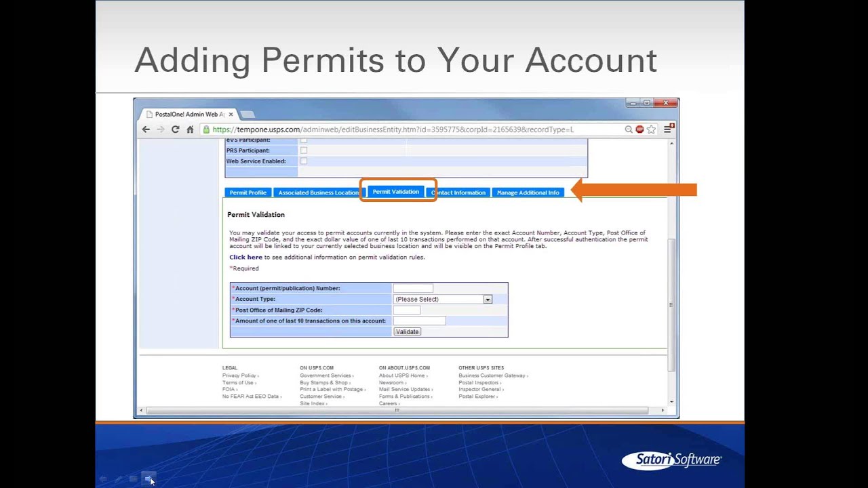The width and height of the screenshot is (868, 488).
Task: Select the PostalOne! Admin Web browser tab
Action: tap(189, 115)
